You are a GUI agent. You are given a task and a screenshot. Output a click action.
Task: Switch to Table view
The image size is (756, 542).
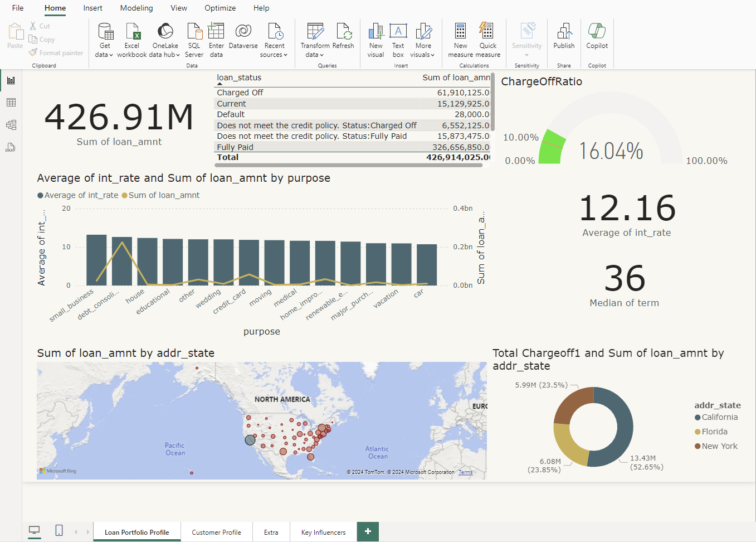click(x=11, y=103)
